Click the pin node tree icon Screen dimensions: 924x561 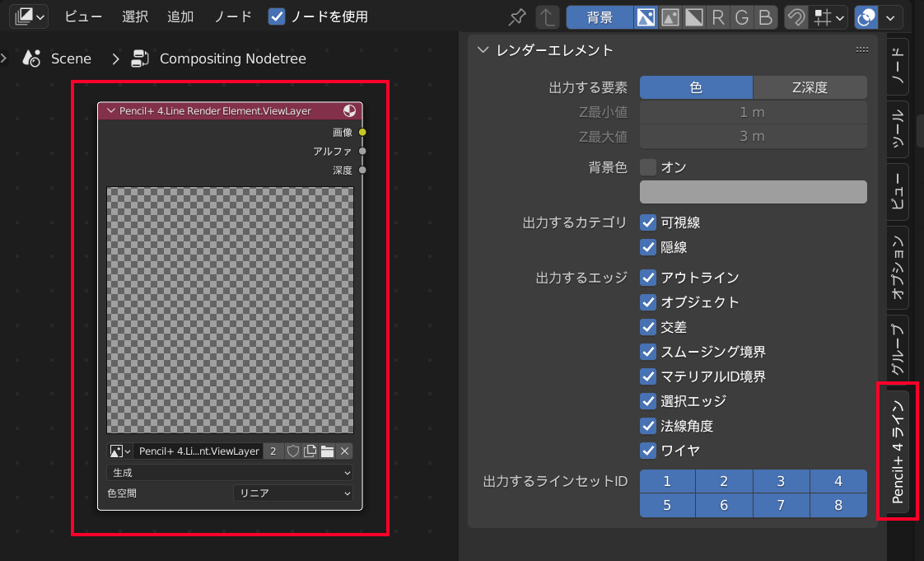[517, 17]
